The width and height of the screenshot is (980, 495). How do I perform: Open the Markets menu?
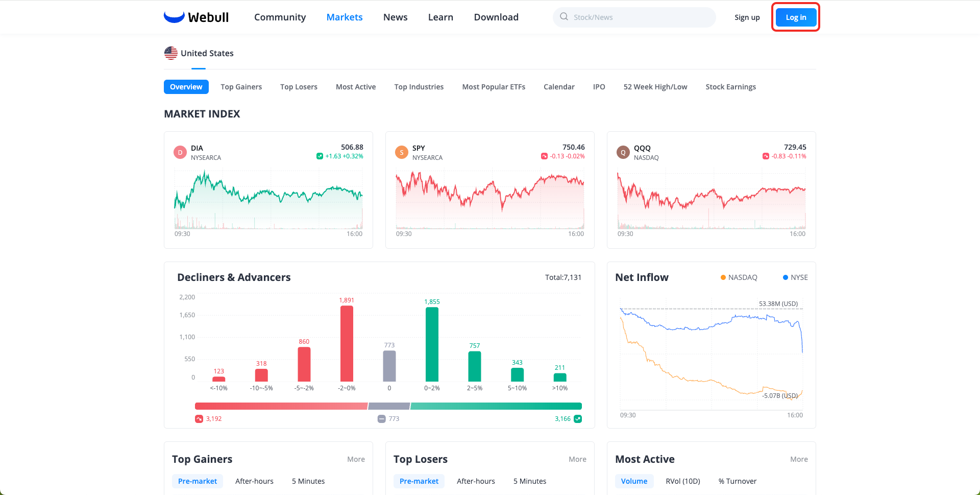345,17
